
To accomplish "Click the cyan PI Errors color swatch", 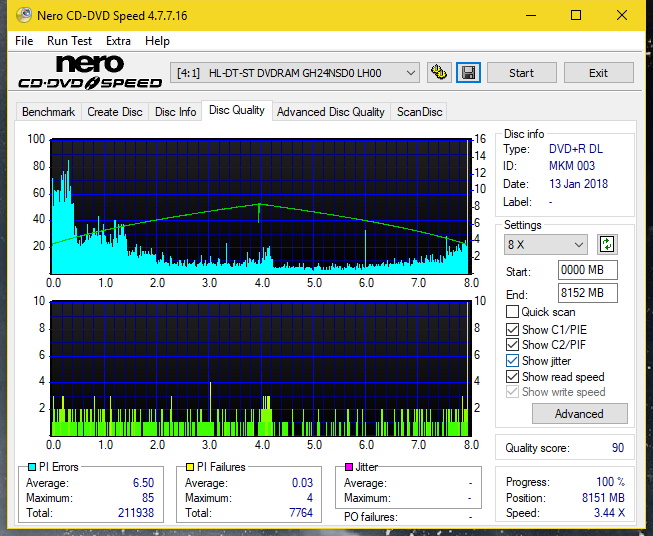I will [x=32, y=467].
